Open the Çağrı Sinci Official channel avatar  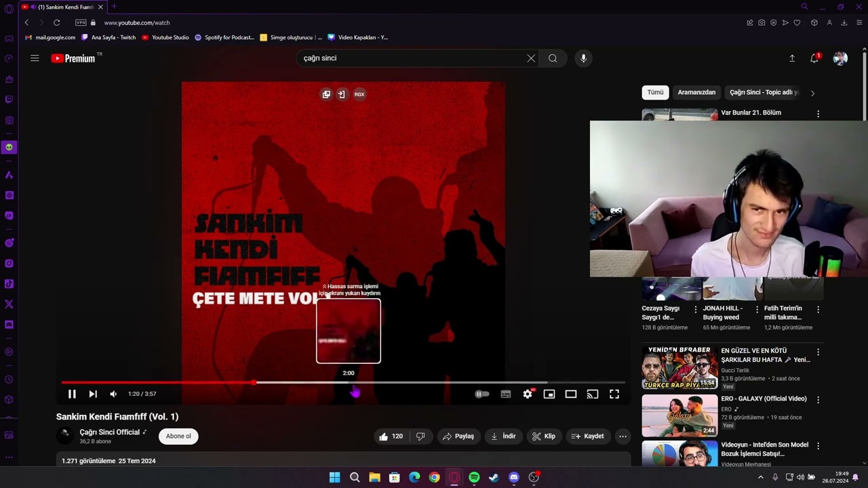tap(65, 436)
